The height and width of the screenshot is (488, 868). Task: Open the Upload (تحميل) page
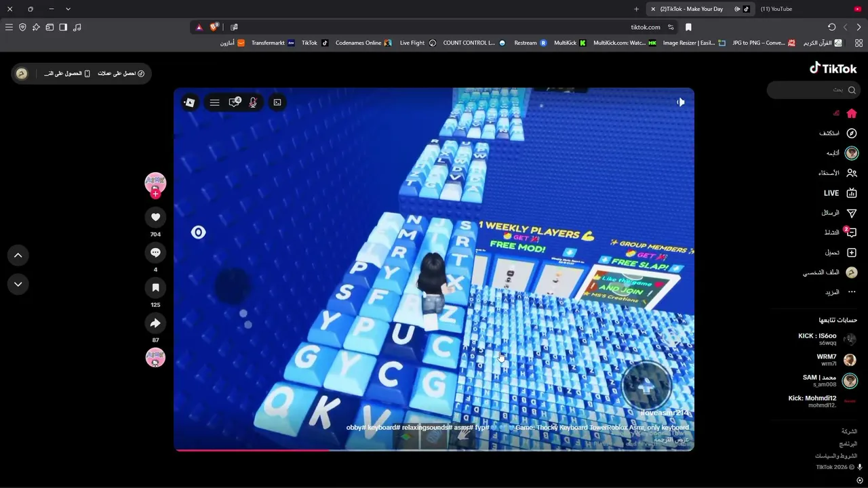[841, 252]
